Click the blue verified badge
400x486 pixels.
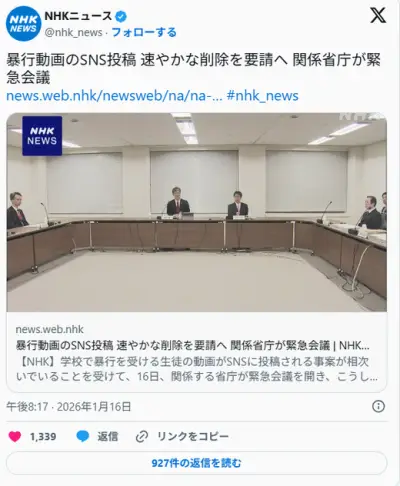121,16
